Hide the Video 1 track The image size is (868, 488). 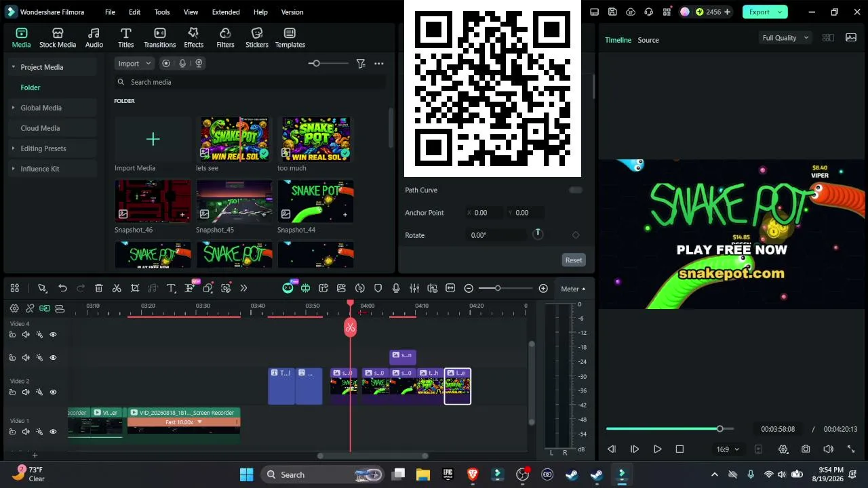53,431
